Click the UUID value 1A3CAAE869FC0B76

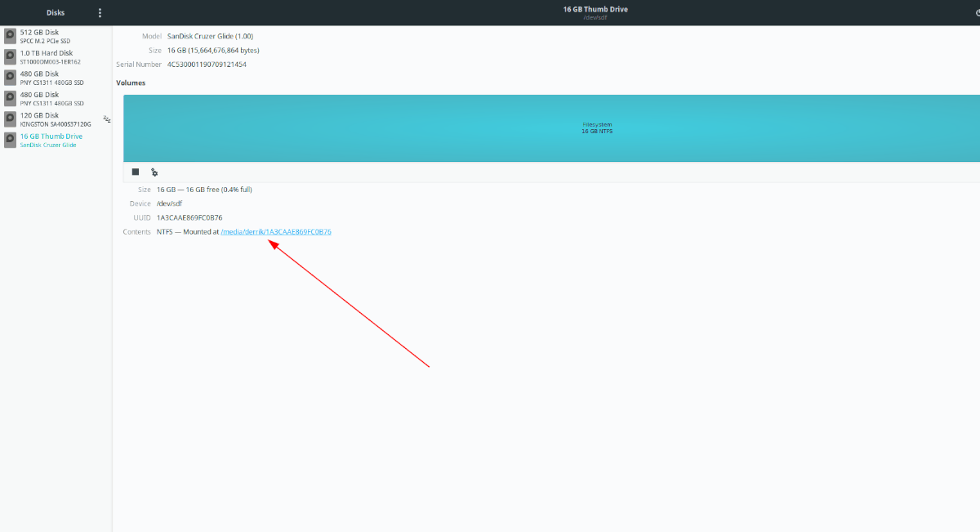(x=189, y=217)
